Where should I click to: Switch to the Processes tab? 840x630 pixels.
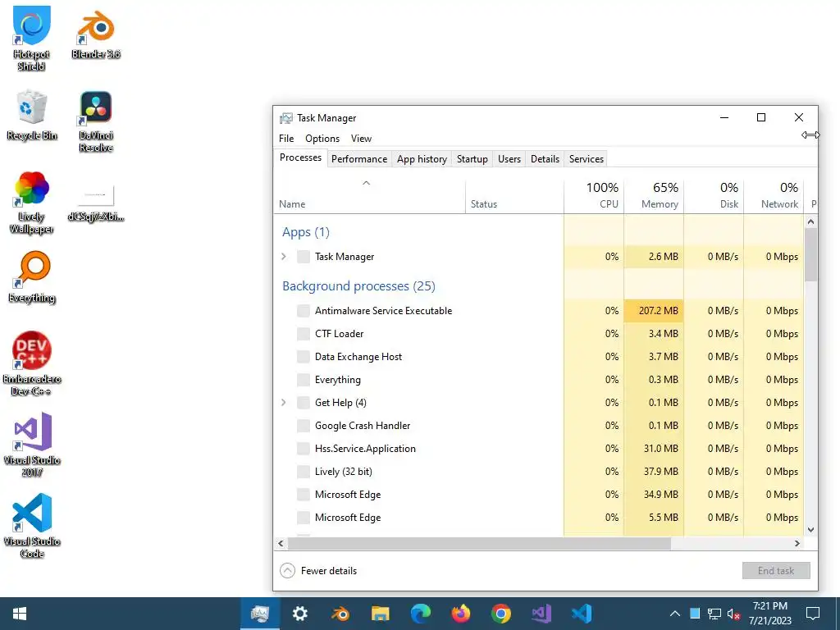click(300, 157)
